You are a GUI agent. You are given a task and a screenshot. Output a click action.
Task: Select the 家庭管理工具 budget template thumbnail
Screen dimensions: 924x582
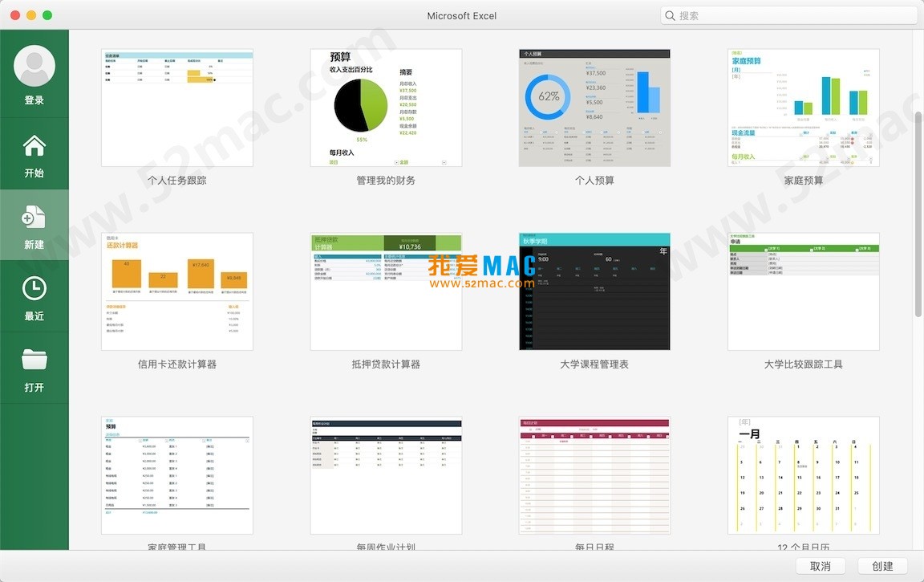[177, 475]
